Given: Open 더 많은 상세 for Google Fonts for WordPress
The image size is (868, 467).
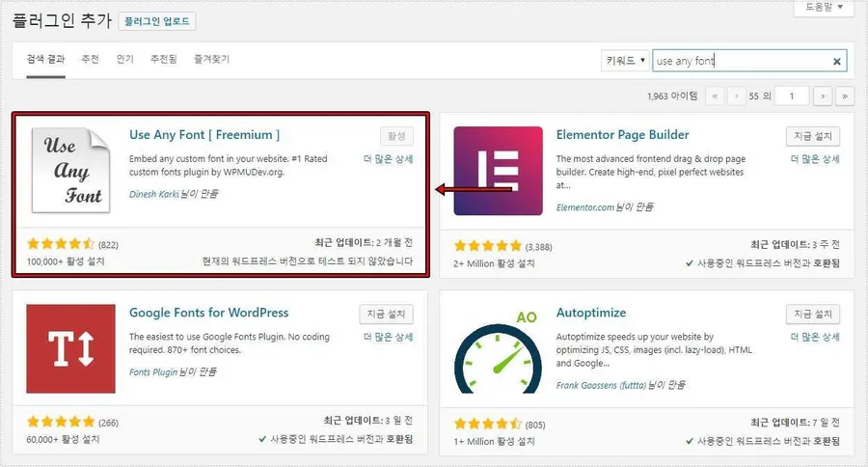Looking at the screenshot, I should pyautogui.click(x=388, y=337).
